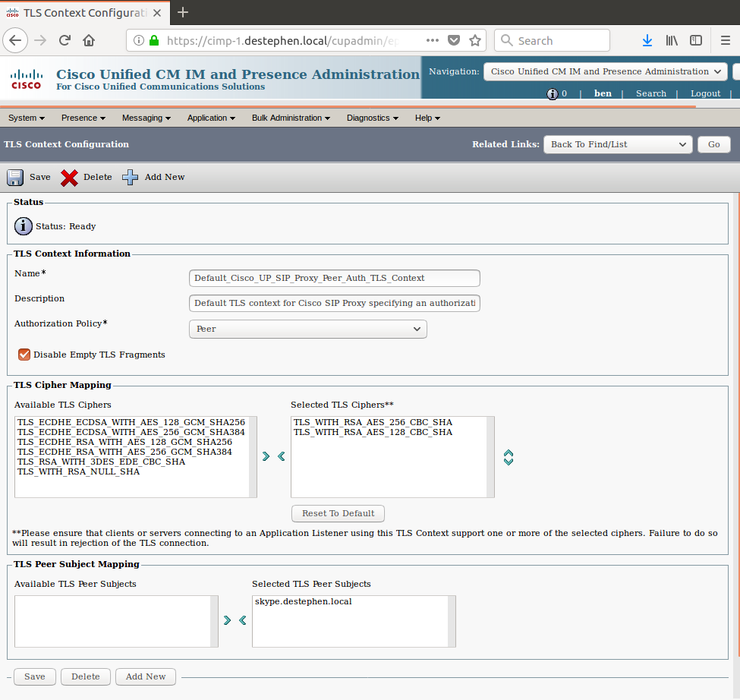Click the blue plus Add New icon

pos(131,178)
